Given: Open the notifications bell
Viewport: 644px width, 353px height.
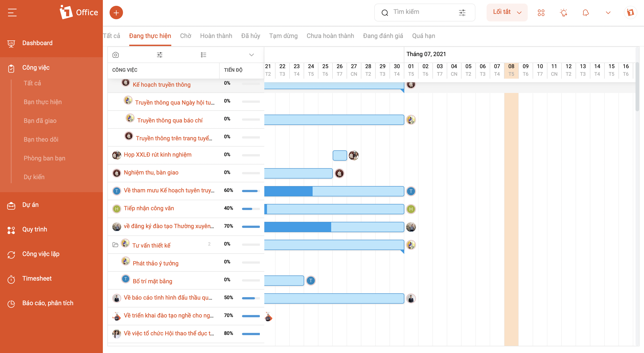Looking at the screenshot, I should [586, 13].
